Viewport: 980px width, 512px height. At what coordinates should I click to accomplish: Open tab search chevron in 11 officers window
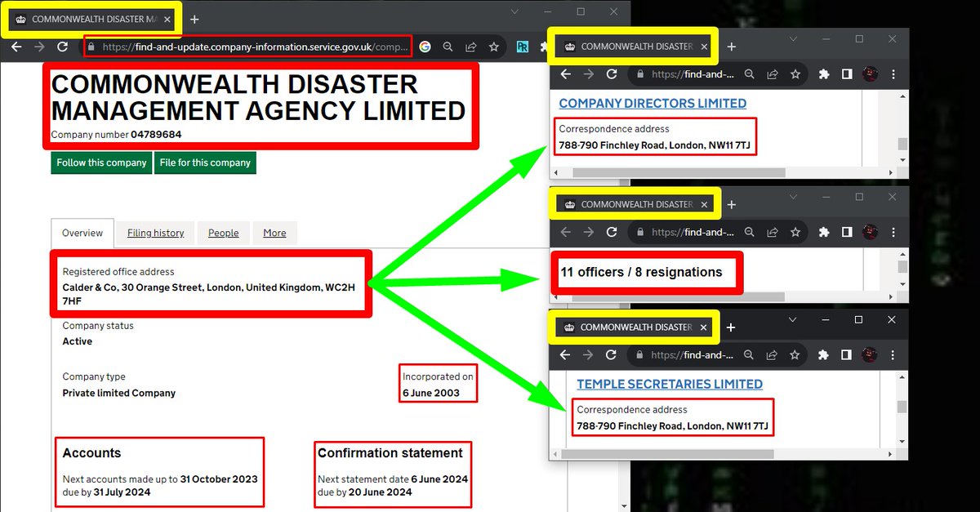tap(793, 198)
